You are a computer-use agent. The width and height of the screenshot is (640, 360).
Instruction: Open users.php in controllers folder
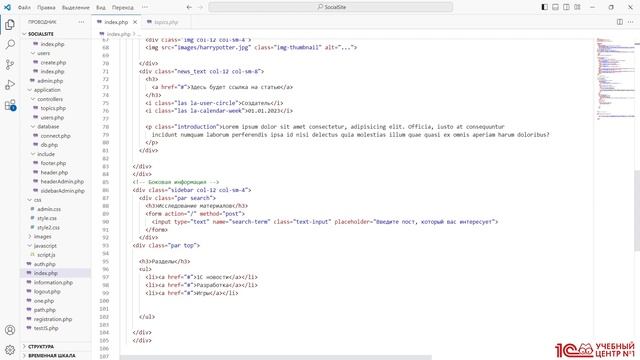point(52,118)
